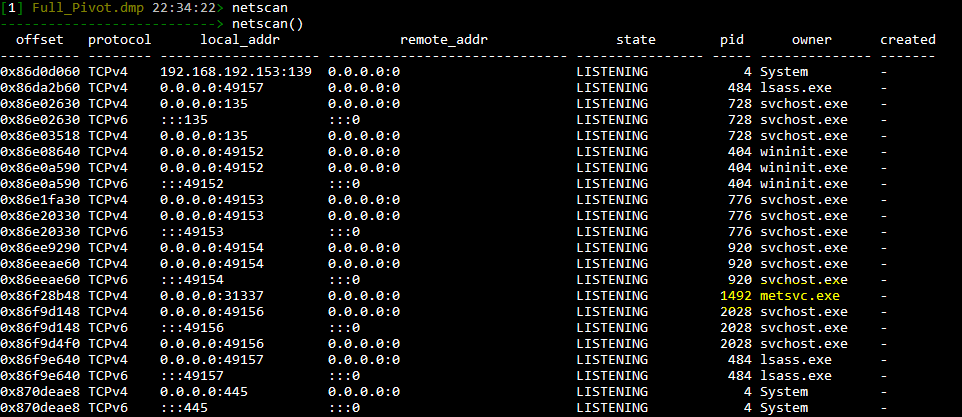Image resolution: width=962 pixels, height=417 pixels.
Task: Click the protocol column header
Action: (119, 40)
